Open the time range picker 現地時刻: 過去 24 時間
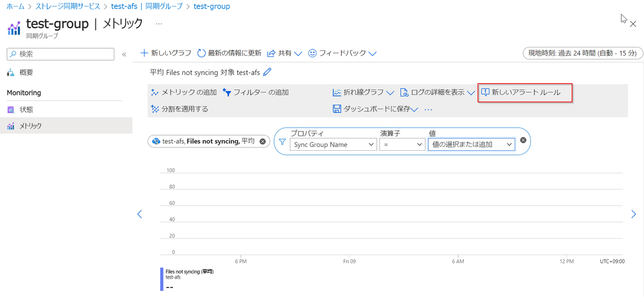Viewport: 644px width, 301px height. [582, 53]
